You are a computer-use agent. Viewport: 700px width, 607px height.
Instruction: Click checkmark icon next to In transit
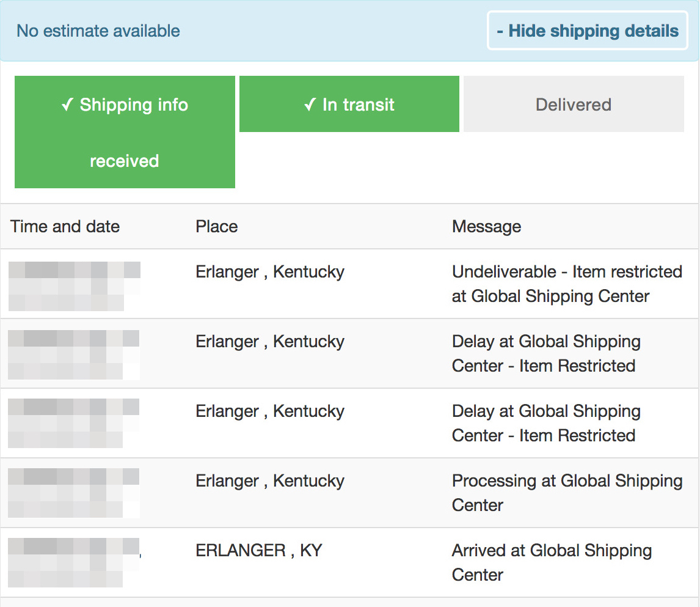point(310,105)
